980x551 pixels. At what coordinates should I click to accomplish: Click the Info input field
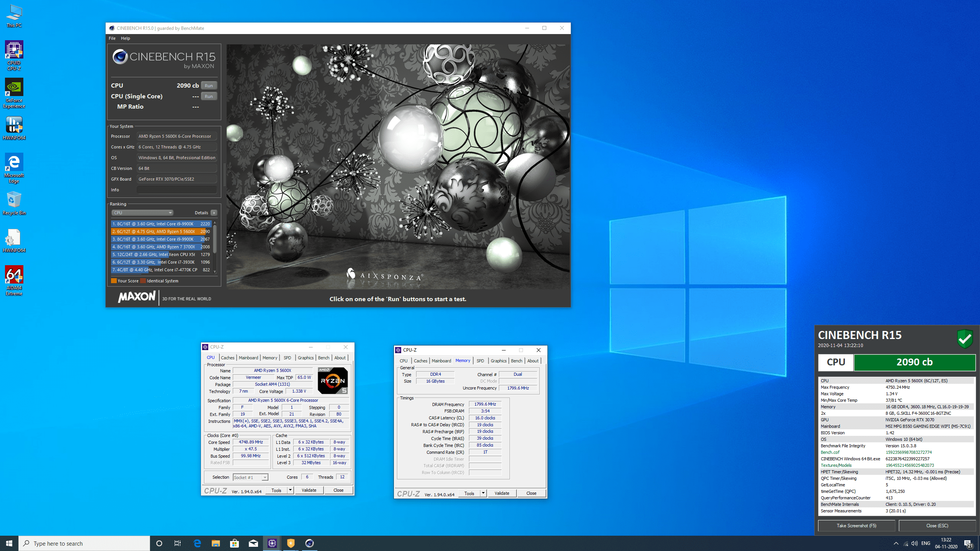tap(177, 190)
